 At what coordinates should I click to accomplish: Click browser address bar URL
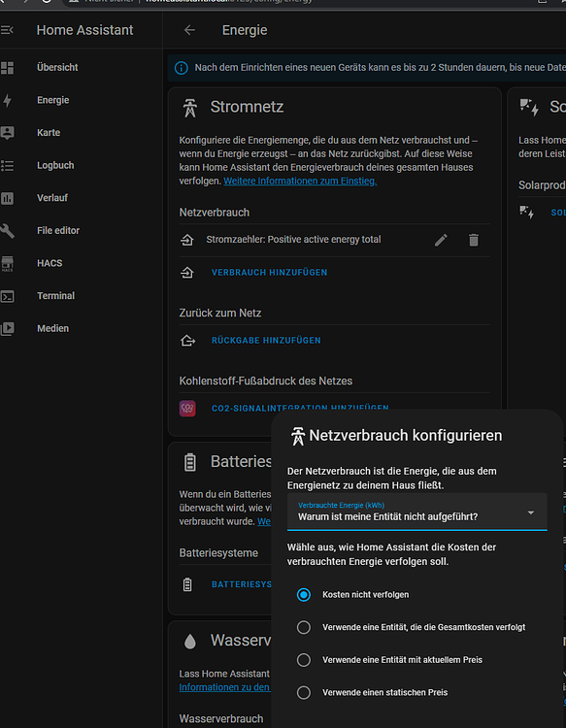[228, 1]
